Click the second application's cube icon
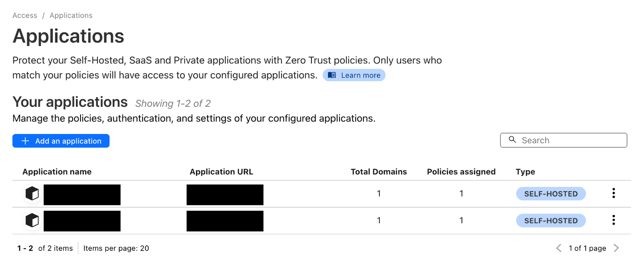Image resolution: width=644 pixels, height=273 pixels. (x=32, y=221)
